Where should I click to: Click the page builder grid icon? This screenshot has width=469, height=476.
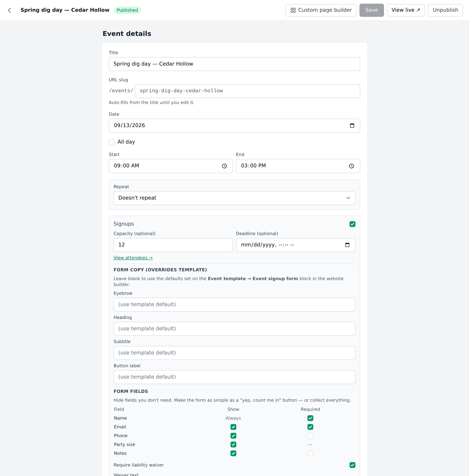point(293,10)
